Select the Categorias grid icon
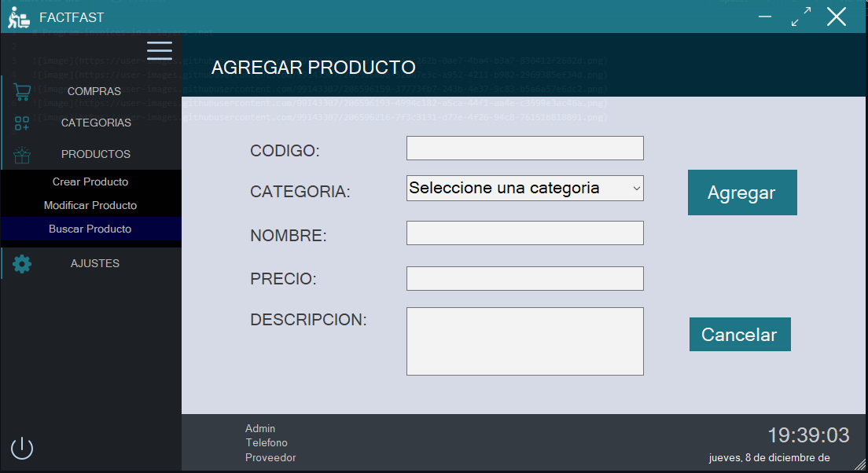 click(x=22, y=123)
